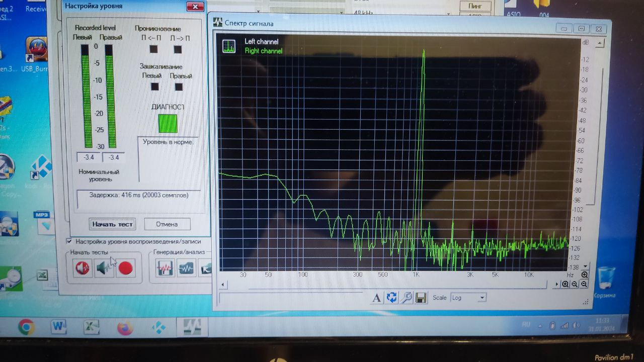Click first magnifier icon right of horizontal scrollbar
This screenshot has width=644, height=362.
click(566, 284)
